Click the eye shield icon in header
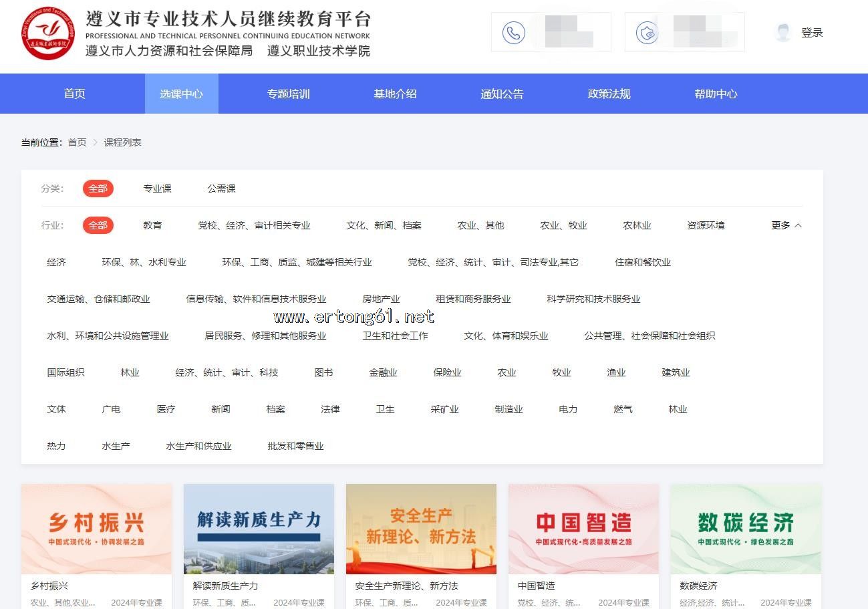Image resolution: width=868 pixels, height=609 pixels. click(x=647, y=33)
